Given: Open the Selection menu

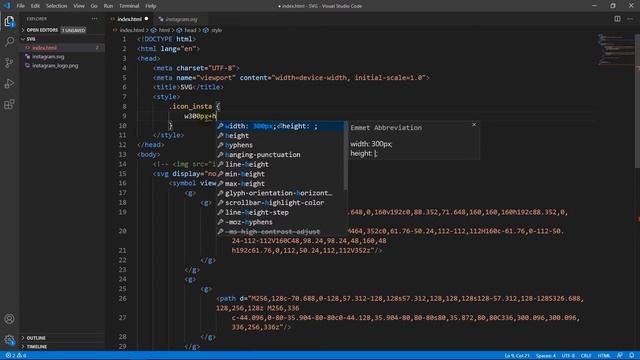Looking at the screenshot, I should [x=56, y=6].
